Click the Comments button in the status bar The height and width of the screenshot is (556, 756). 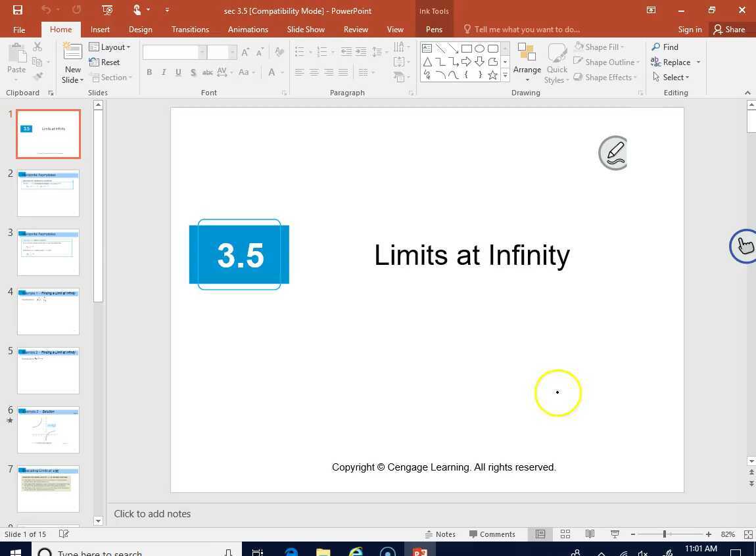point(493,534)
